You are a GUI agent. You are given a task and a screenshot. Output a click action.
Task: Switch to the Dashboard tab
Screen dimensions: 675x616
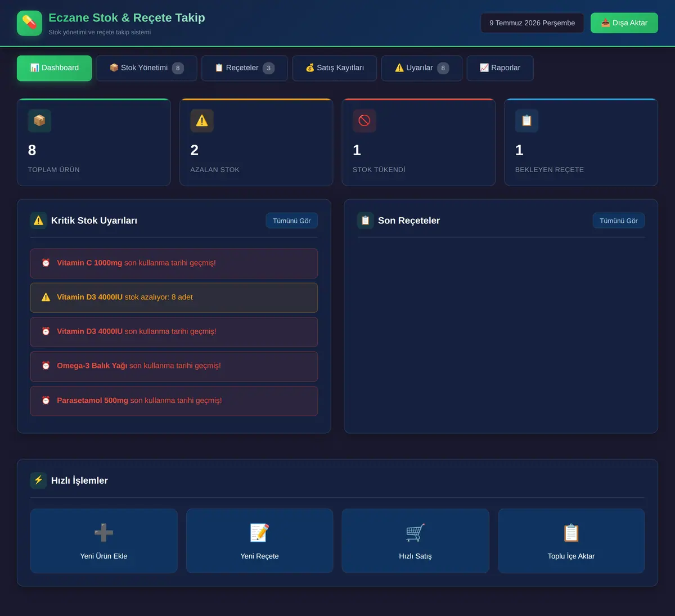click(54, 68)
